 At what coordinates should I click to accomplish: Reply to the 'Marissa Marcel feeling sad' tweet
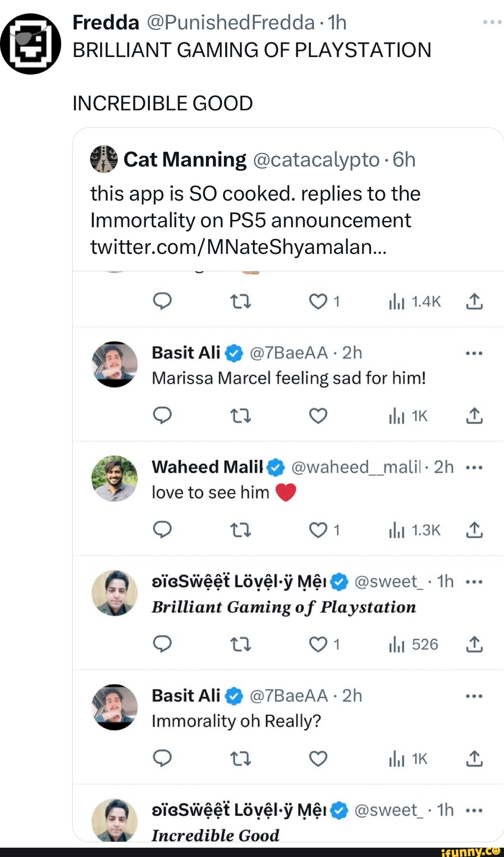pos(162,415)
